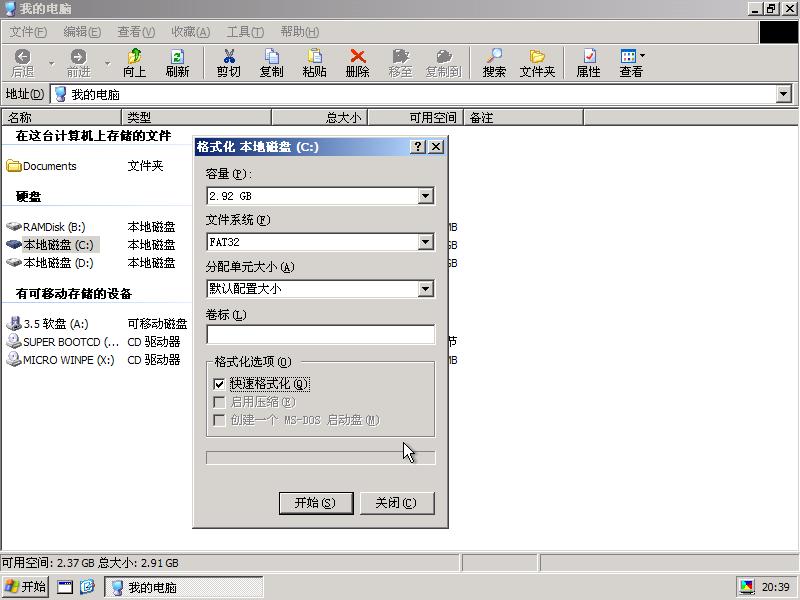This screenshot has height=600, width=800.
Task: Click the show desktop icon in quick launch
Action: coord(65,587)
